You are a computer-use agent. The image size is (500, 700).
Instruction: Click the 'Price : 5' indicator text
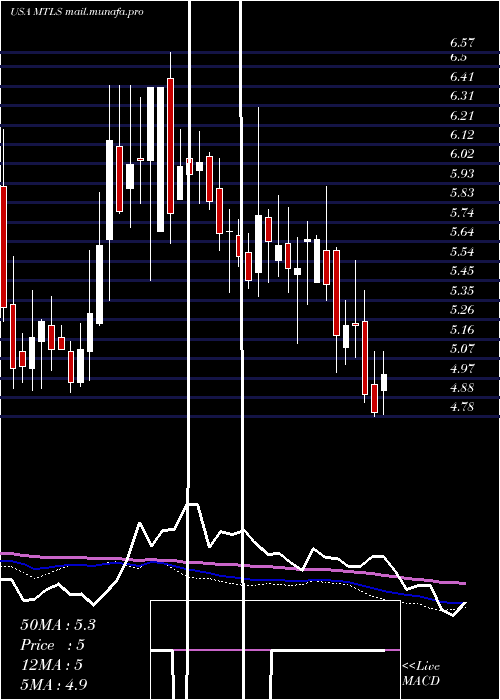[52, 645]
